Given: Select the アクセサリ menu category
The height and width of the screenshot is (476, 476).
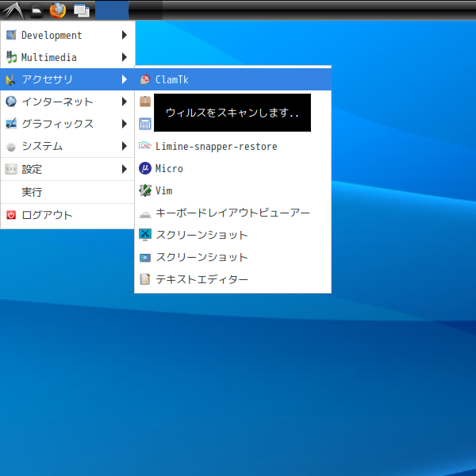Looking at the screenshot, I should tap(67, 79).
